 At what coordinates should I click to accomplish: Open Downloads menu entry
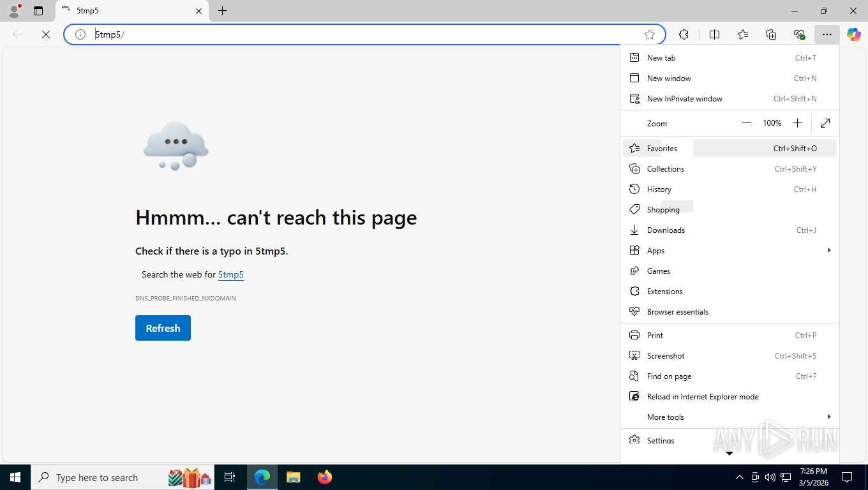[730, 230]
